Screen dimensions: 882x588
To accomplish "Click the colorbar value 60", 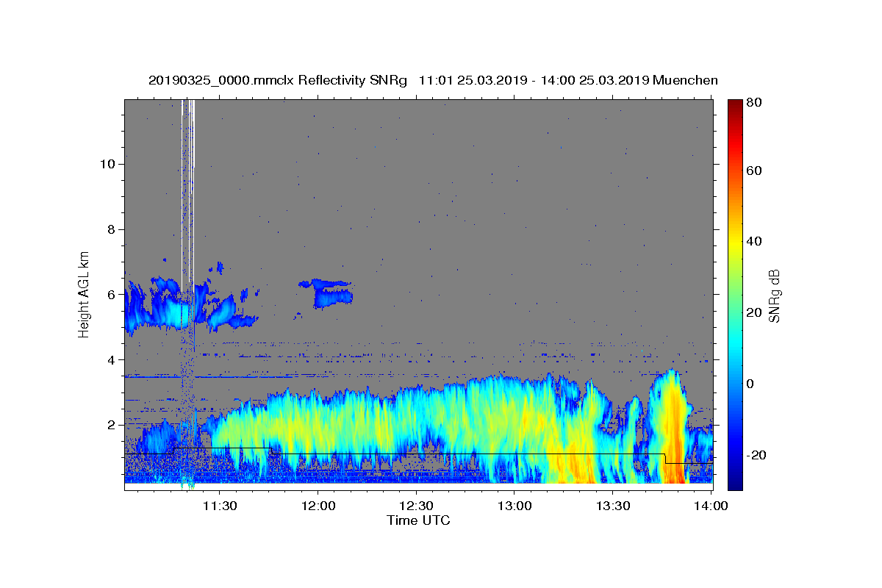I will click(753, 171).
